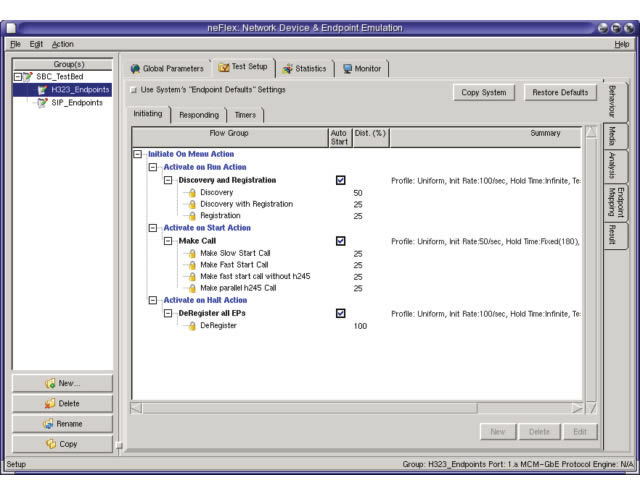The image size is (640, 496).
Task: Open the Endpoint Mapping side tab
Action: 616,202
